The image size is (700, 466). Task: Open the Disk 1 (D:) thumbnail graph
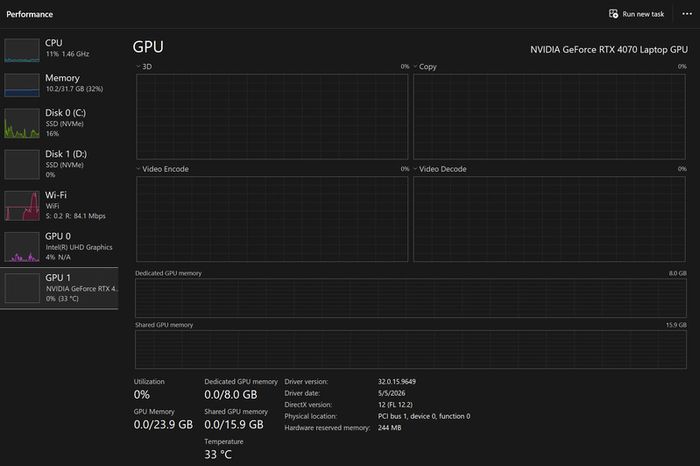click(22, 164)
